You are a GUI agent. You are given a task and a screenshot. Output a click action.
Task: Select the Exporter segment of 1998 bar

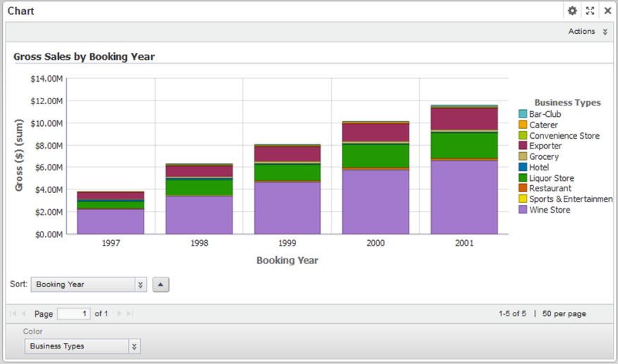click(x=199, y=171)
